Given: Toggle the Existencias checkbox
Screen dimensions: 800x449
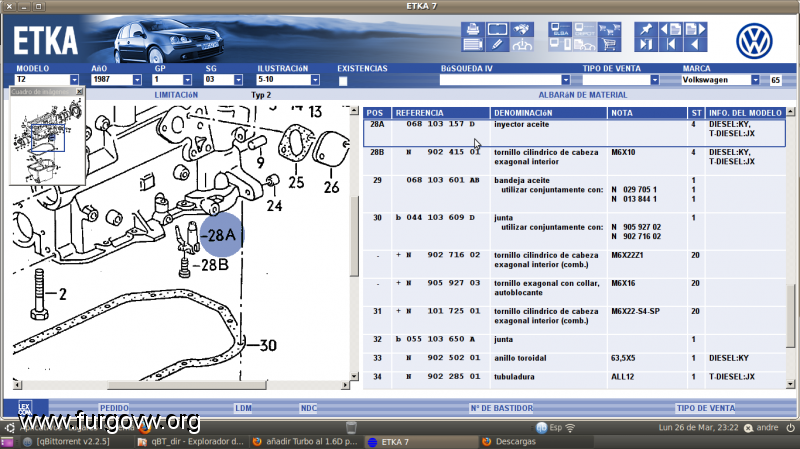Looking at the screenshot, I should (x=343, y=81).
